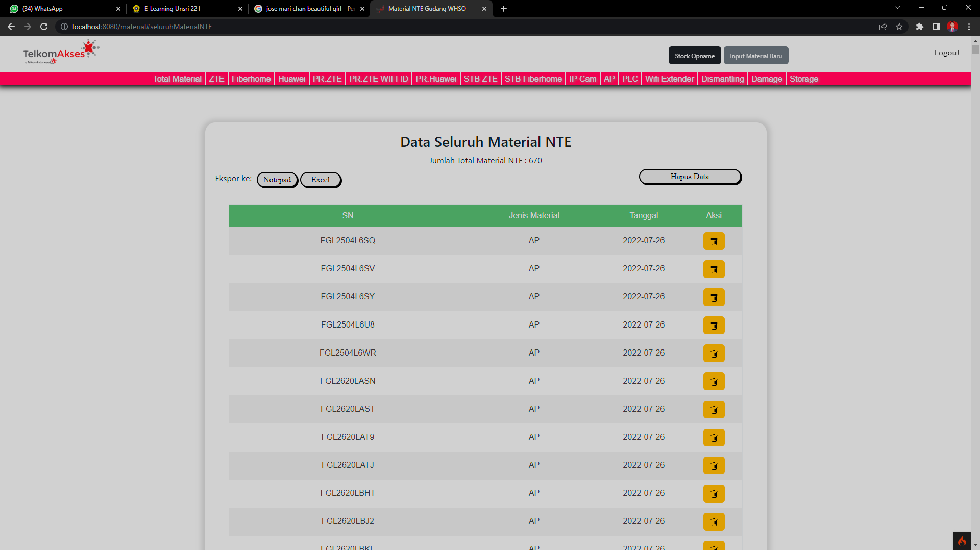Delete row FGL2504L6U8 with trash icon
The height and width of the screenshot is (550, 980).
click(x=714, y=326)
